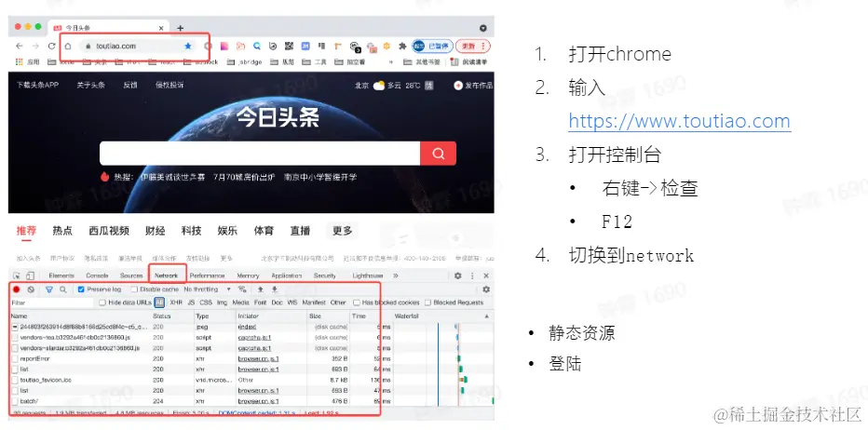Click the red search button on Toutiao
Viewport: 868px width, 430px height.
point(439,154)
